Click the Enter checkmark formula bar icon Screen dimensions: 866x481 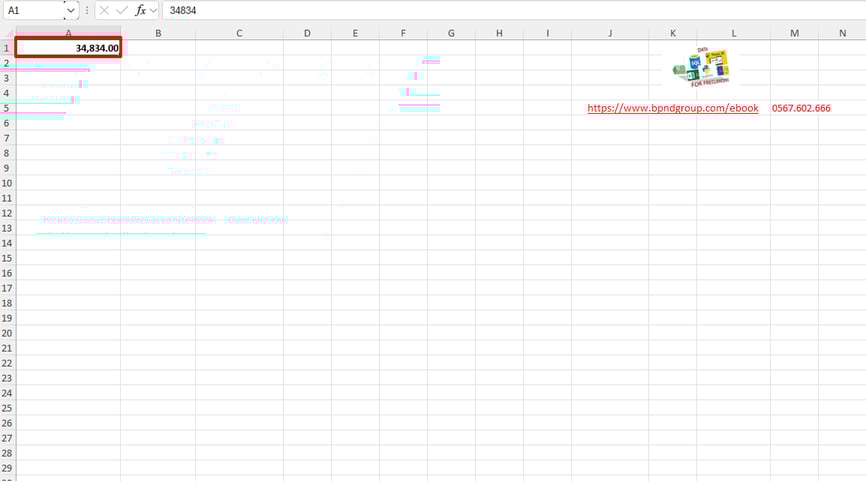point(122,10)
